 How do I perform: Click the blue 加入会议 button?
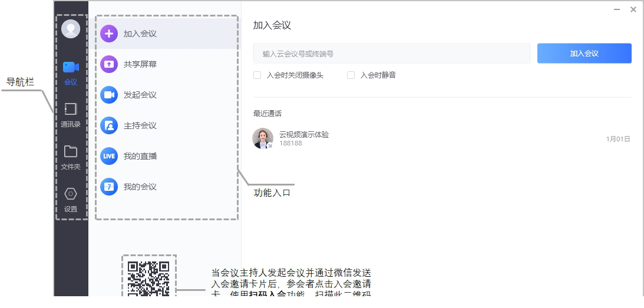click(x=584, y=54)
